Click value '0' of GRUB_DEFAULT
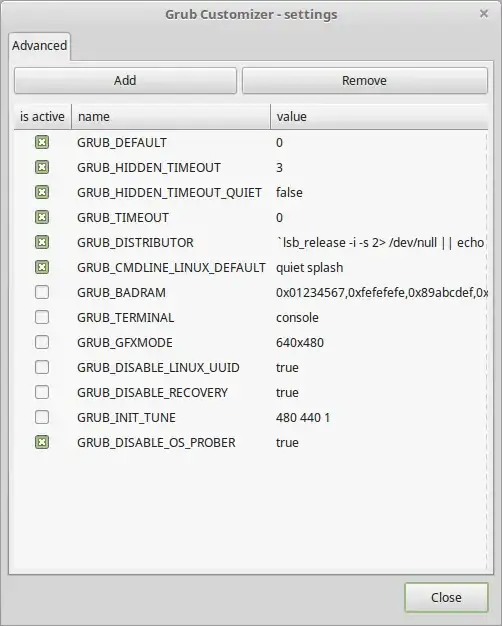Image resolution: width=502 pixels, height=626 pixels. (x=279, y=143)
